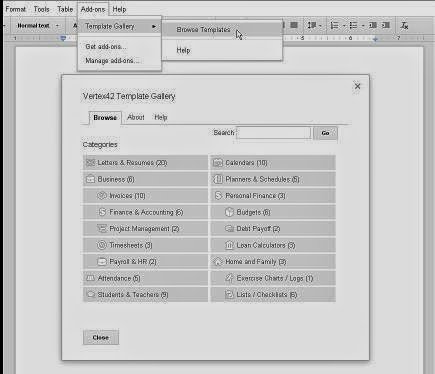Screen dimensions: 435x374
Task: Click the Business briefcase icon
Action: tap(90, 179)
